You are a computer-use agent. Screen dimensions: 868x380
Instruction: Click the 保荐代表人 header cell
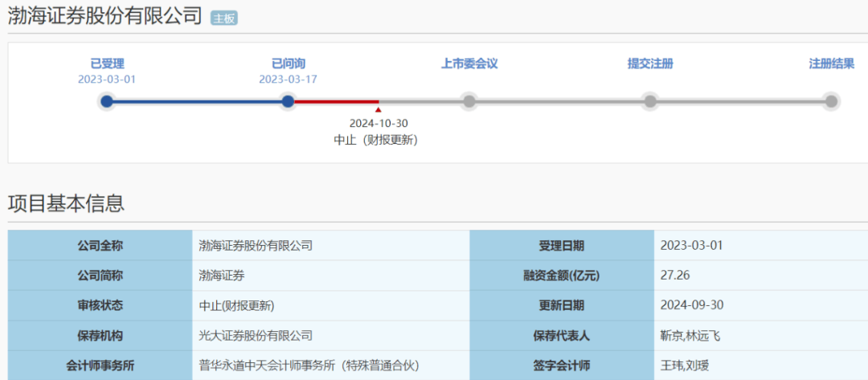[x=561, y=335]
